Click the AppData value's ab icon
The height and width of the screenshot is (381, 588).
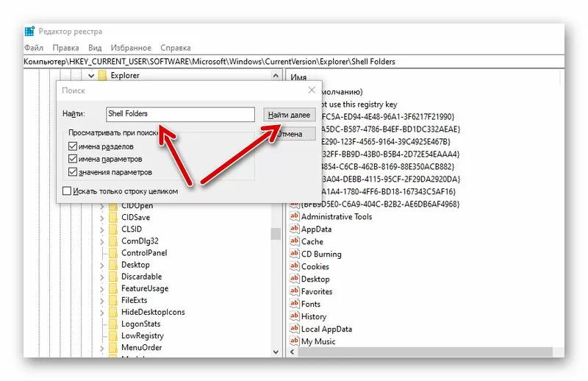294,229
